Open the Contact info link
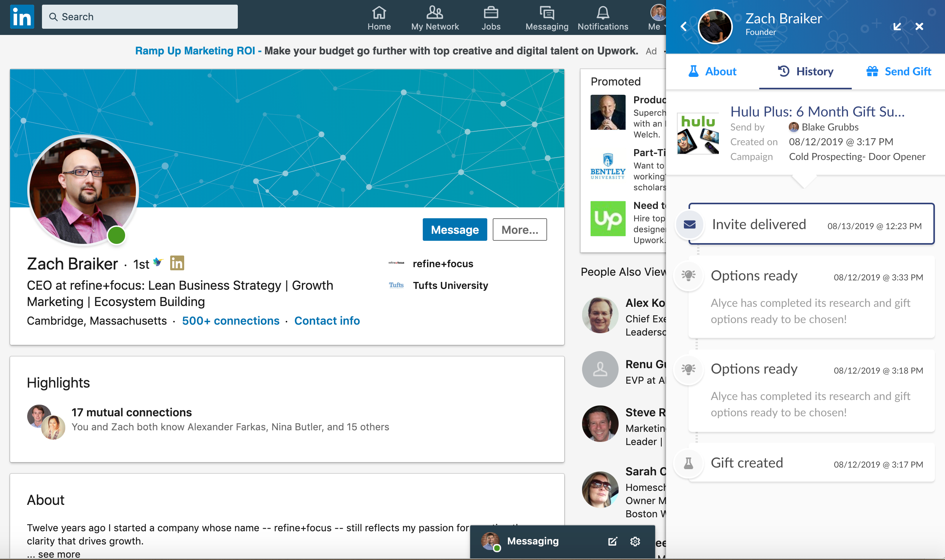Image resolution: width=945 pixels, height=560 pixels. pos(327,321)
